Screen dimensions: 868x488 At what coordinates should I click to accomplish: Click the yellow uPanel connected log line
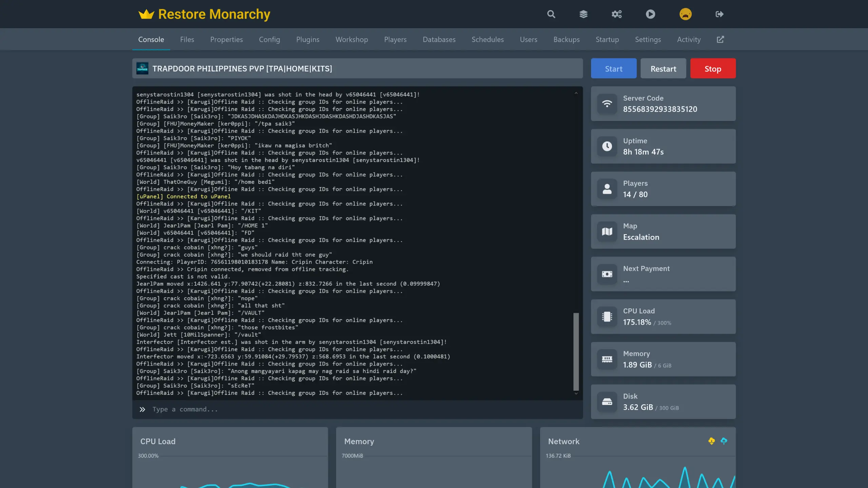click(x=183, y=197)
